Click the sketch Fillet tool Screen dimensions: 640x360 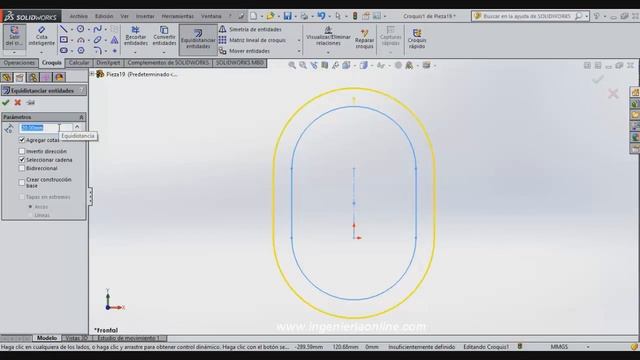coord(98,51)
